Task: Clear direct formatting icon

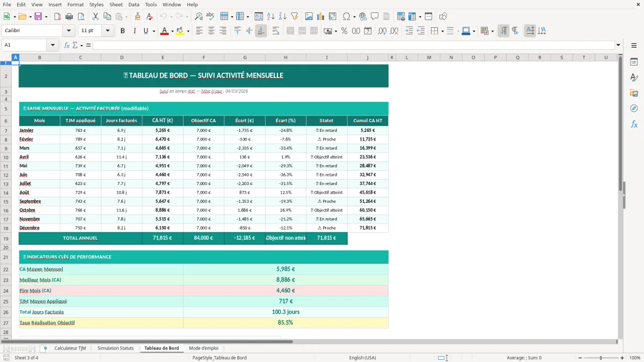Action: (x=149, y=17)
